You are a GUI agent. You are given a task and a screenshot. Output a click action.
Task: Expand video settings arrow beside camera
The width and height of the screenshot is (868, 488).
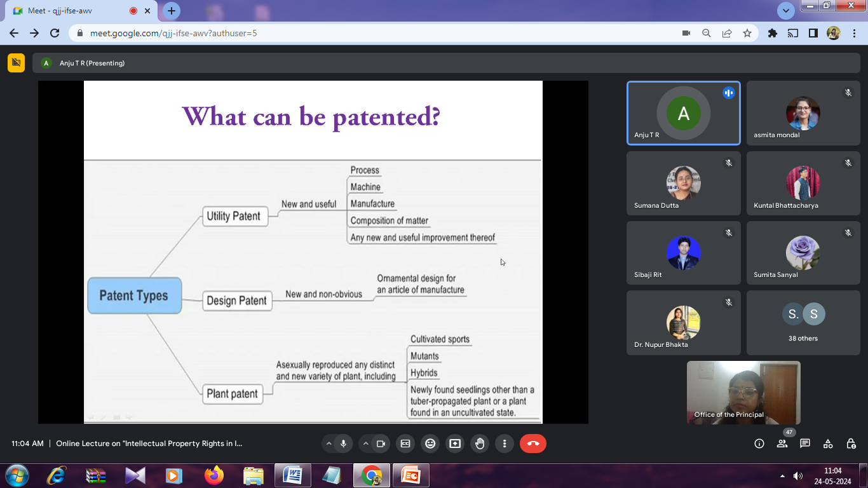tap(365, 444)
